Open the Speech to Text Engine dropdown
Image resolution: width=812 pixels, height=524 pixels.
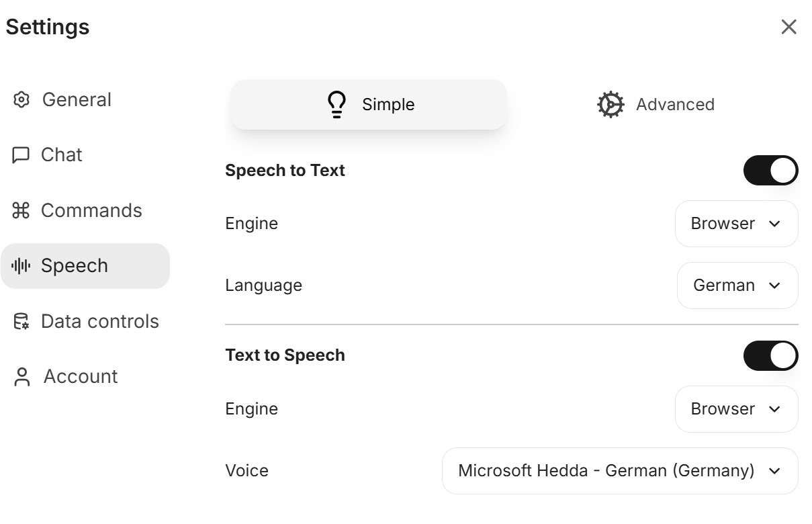736,224
